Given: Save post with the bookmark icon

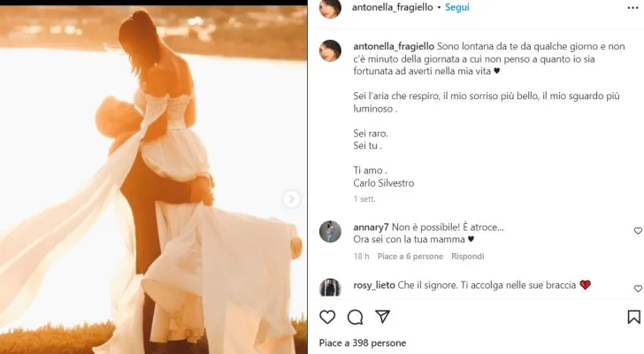Looking at the screenshot, I should coord(633,317).
